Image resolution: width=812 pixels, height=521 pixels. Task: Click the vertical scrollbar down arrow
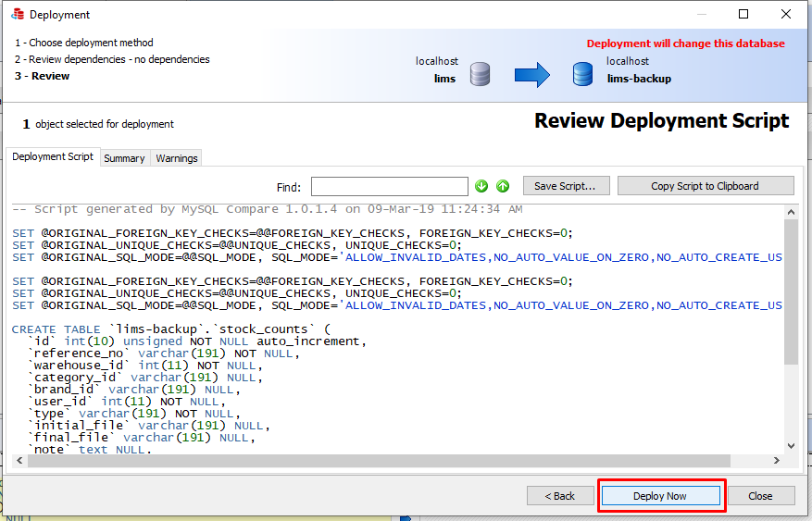coord(791,445)
